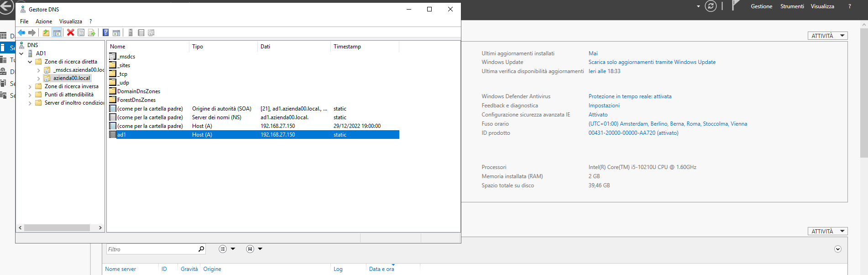Image resolution: width=868 pixels, height=275 pixels.
Task: Open the ? help menu in Gestore DNS
Action: pyautogui.click(x=90, y=21)
